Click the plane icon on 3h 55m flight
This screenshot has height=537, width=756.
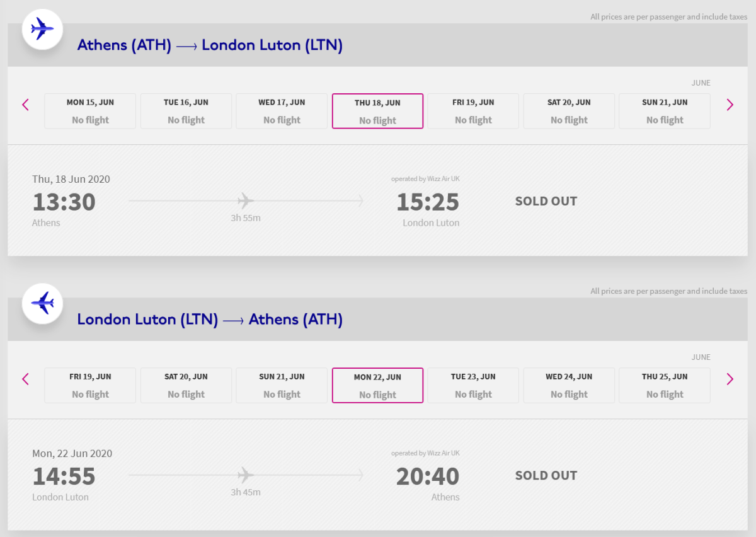[x=246, y=201]
